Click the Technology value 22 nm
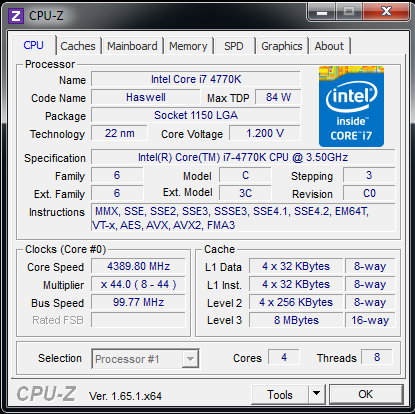Viewport: 415px width, 414px height. pos(119,133)
